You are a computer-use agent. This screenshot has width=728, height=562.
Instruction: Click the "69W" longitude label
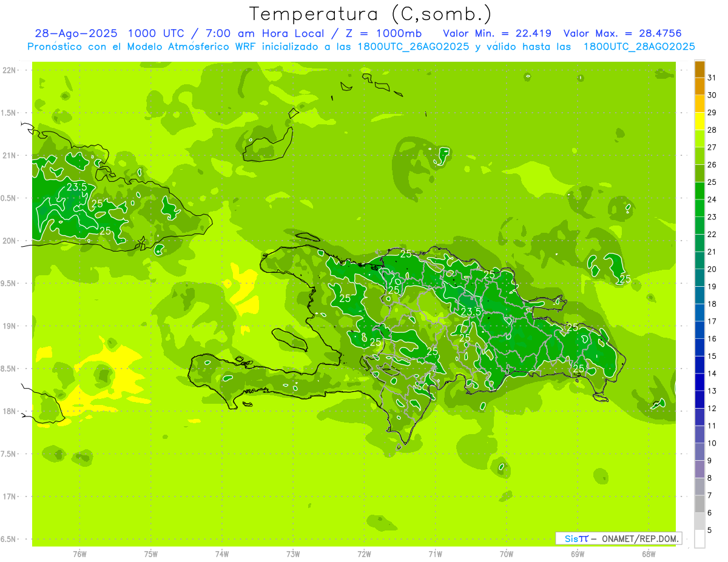[x=578, y=554]
